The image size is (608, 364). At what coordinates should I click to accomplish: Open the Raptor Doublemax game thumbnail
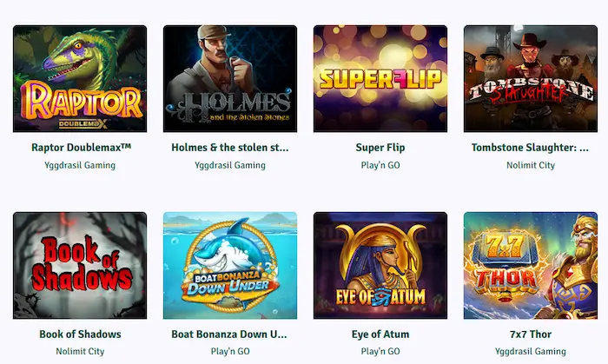pos(80,79)
